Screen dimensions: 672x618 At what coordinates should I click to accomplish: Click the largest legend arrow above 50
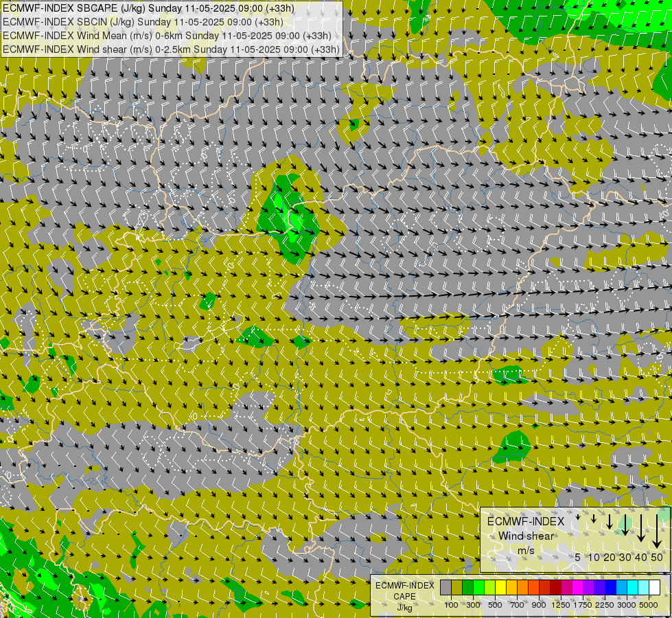click(x=657, y=531)
